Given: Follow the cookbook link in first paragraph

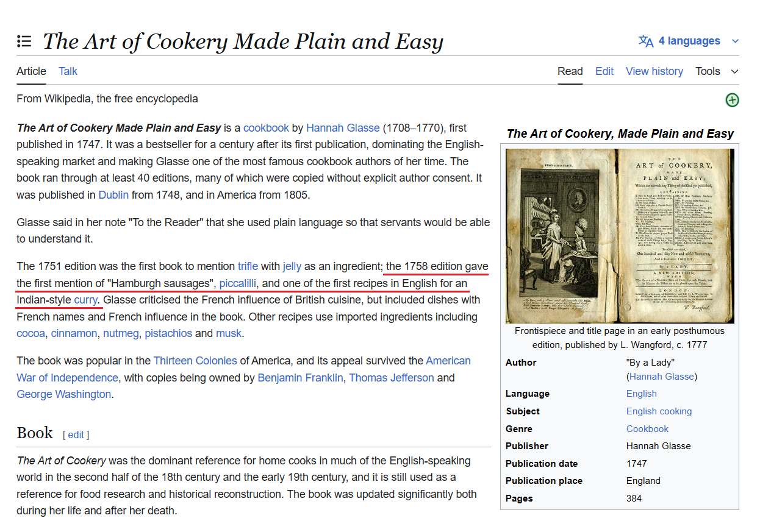Looking at the screenshot, I should tap(266, 128).
